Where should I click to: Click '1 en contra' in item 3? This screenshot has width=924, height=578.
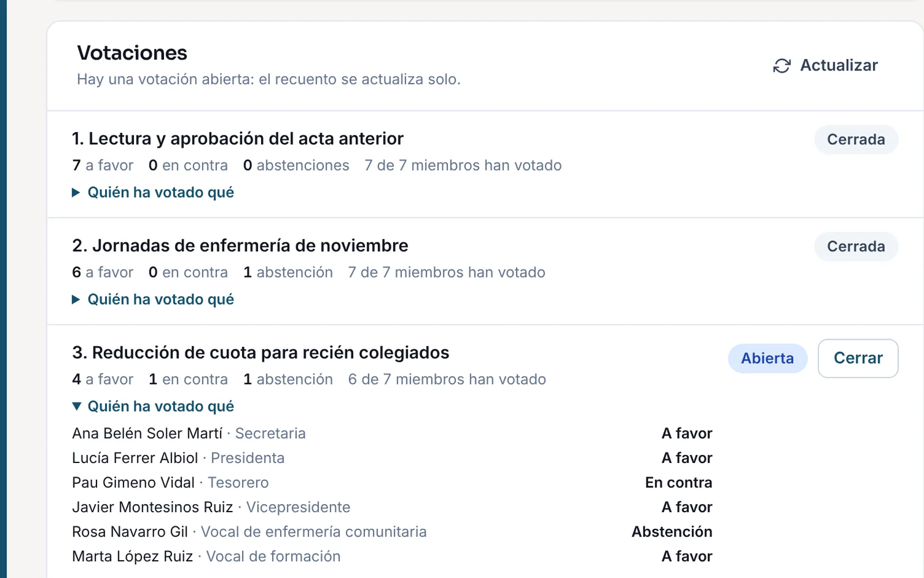click(188, 379)
